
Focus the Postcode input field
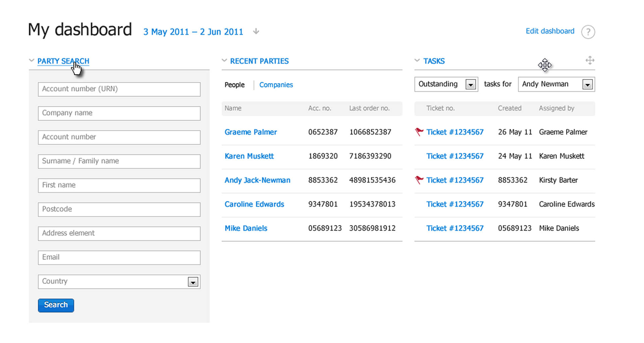pos(119,209)
